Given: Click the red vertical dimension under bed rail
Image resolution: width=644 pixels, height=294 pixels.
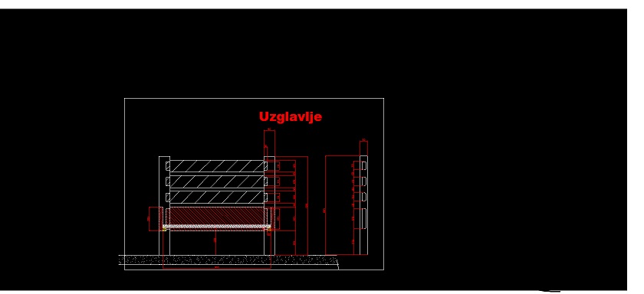Looking at the screenshot, I should (x=215, y=243).
